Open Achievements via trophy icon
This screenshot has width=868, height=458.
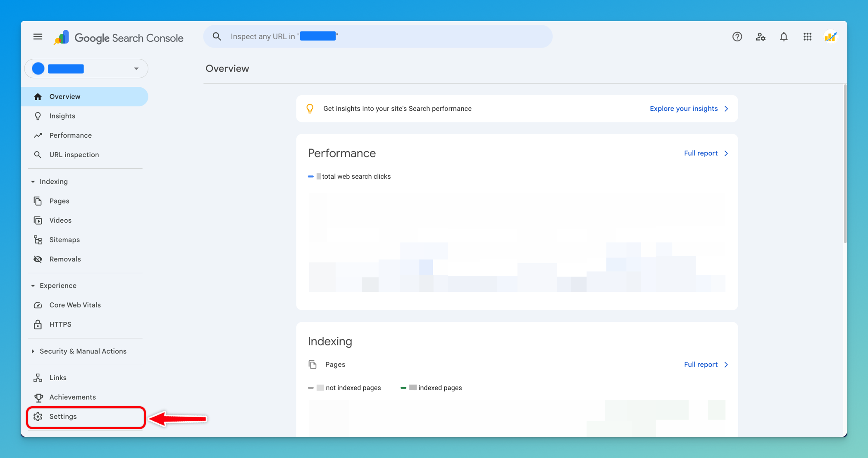38,397
